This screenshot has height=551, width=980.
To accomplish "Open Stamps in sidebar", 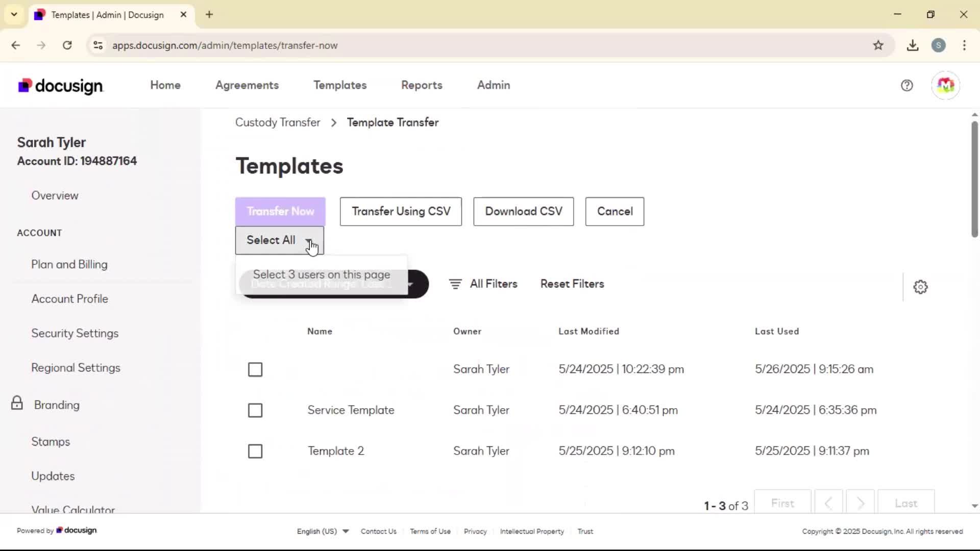I will [x=51, y=442].
